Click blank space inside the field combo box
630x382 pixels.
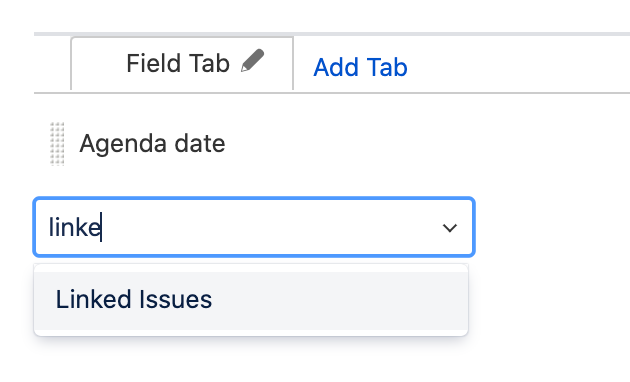click(x=269, y=227)
